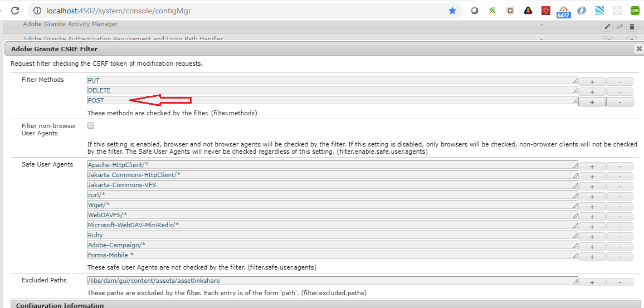Remove the curl/* safe agent

(619, 197)
